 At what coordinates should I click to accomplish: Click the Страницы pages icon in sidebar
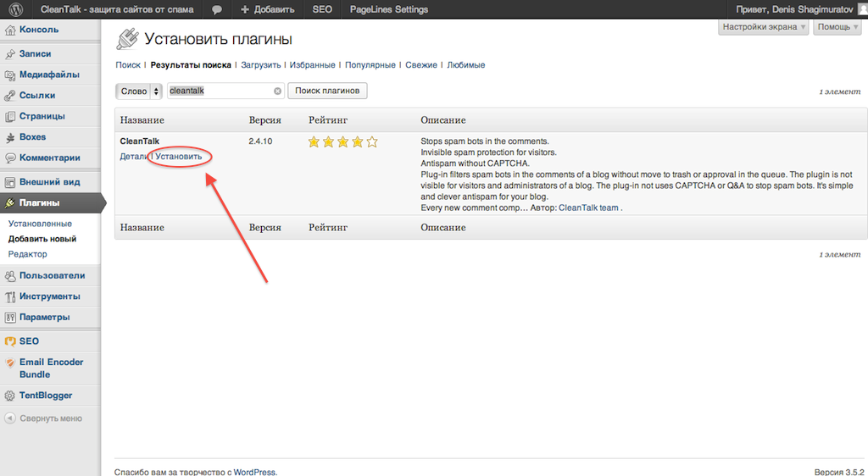click(x=10, y=116)
